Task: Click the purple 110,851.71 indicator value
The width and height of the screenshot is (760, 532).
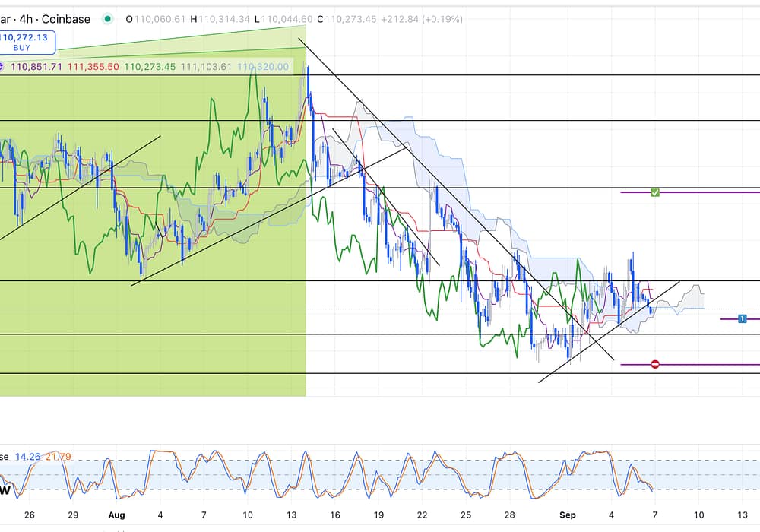Action: [x=35, y=67]
